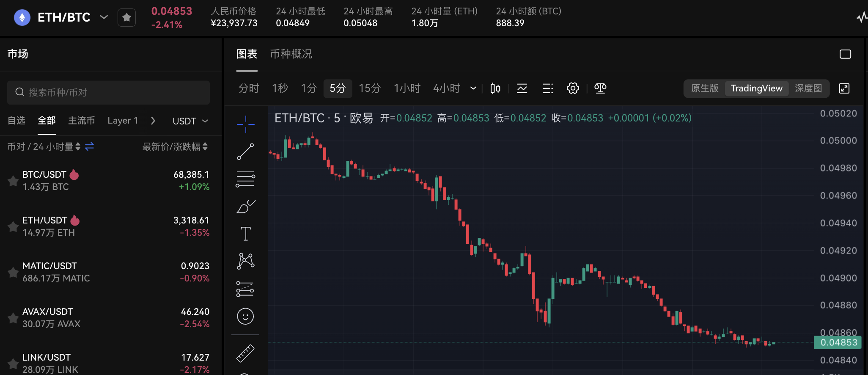Open the candlestick chart style menu
868x375 pixels.
(x=495, y=88)
